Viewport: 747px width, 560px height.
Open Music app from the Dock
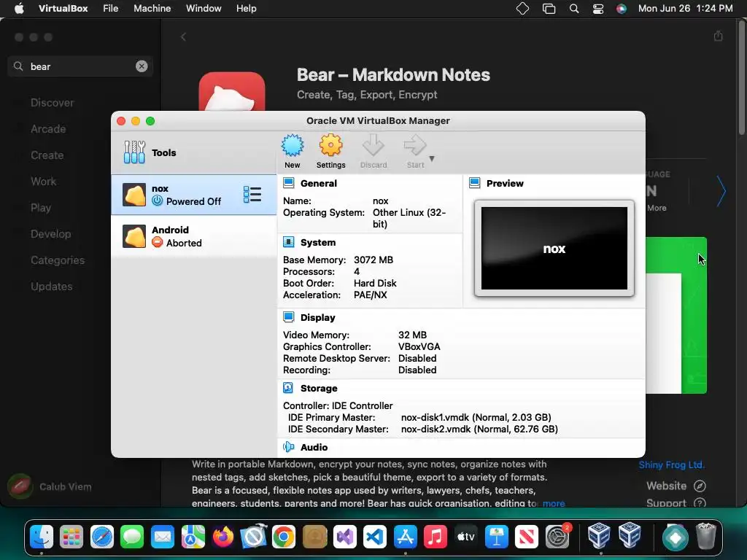pos(436,537)
